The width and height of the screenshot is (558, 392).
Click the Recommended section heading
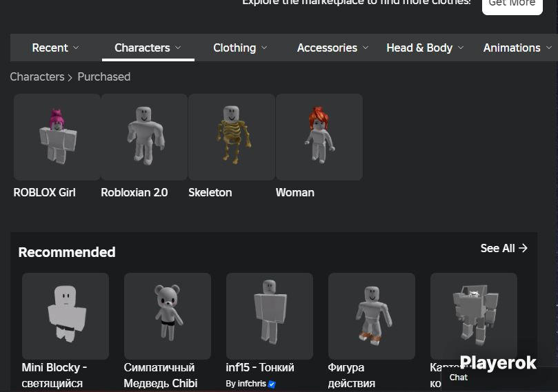pyautogui.click(x=67, y=252)
